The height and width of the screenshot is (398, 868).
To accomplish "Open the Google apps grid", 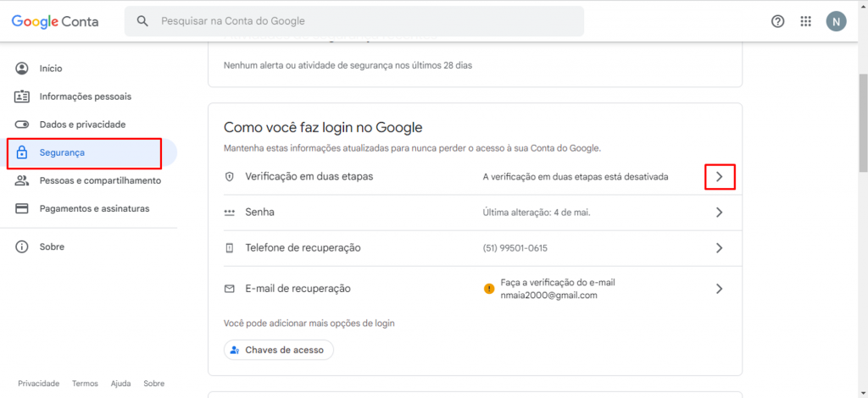I will click(x=806, y=21).
